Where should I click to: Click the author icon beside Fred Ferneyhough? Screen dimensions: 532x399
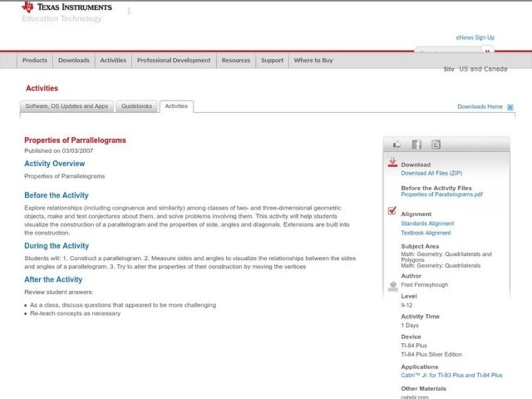(x=392, y=285)
